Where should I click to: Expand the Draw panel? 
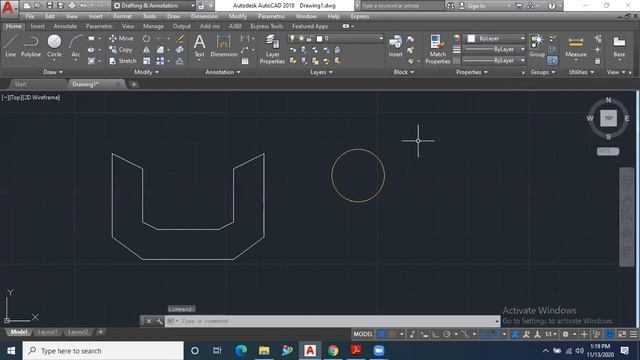pyautogui.click(x=53, y=72)
